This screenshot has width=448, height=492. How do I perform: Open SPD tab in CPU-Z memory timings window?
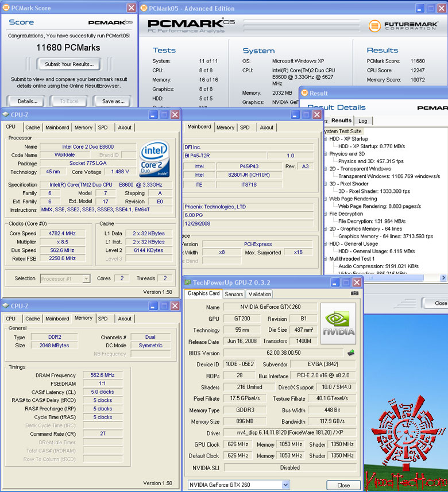point(103,319)
